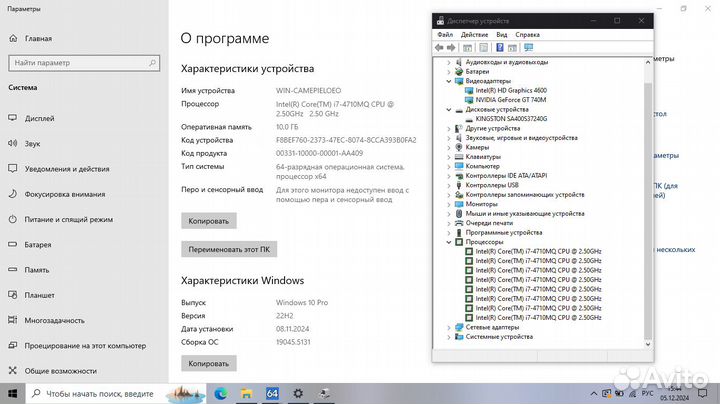Expand the Клавиатуры node
The height and width of the screenshot is (404, 720).
(x=449, y=157)
